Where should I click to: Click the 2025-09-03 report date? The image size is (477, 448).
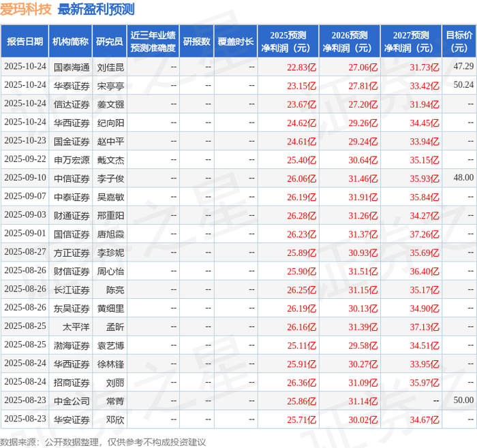tap(25, 215)
